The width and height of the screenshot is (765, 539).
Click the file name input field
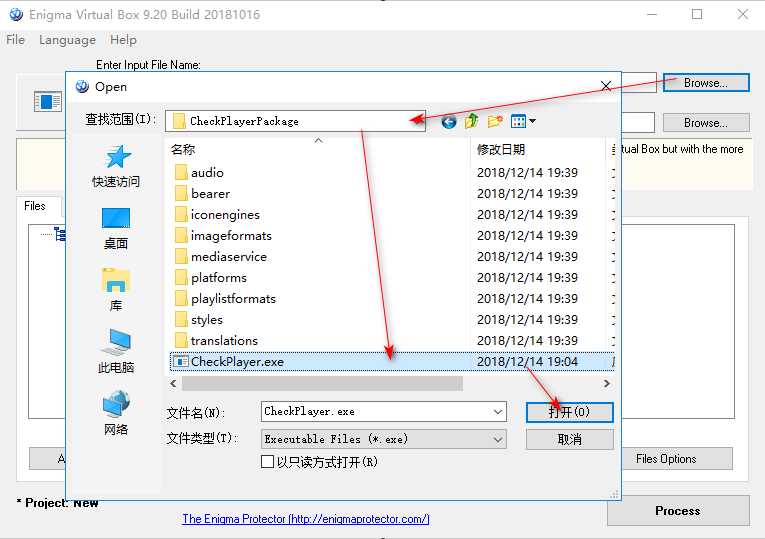(376, 412)
